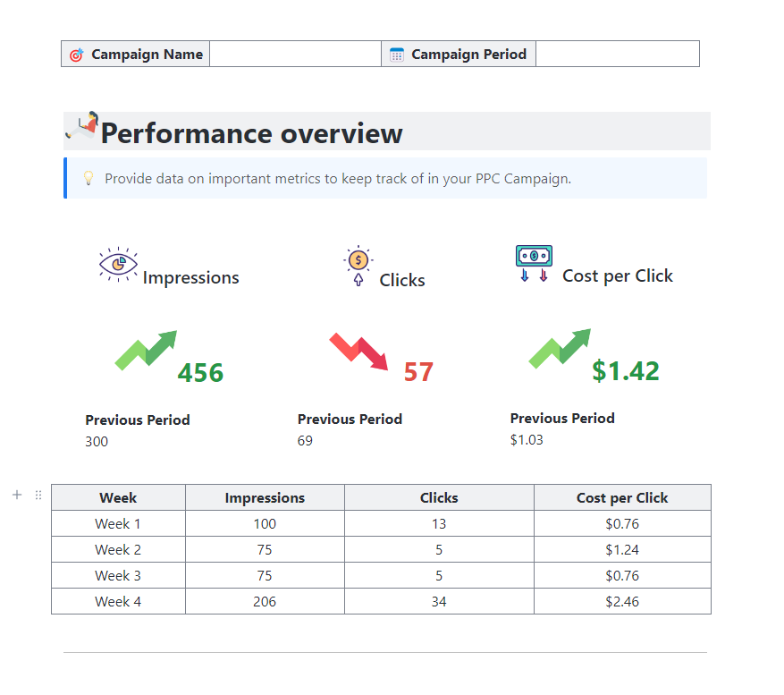
Task: Click the plus icon to the left of the table
Action: click(16, 495)
